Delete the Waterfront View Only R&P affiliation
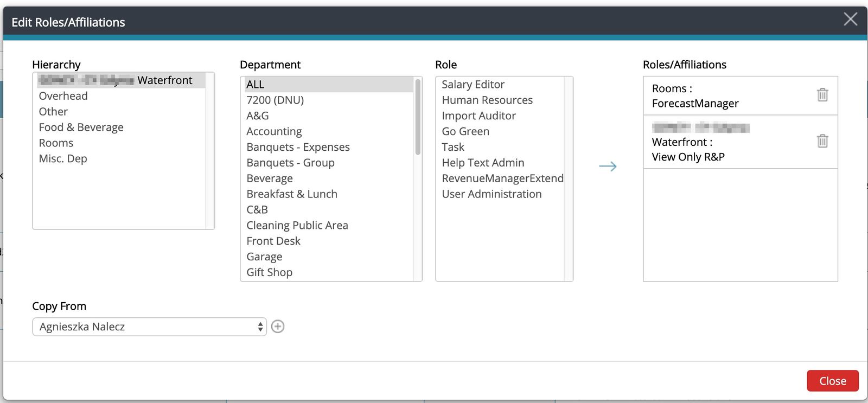Viewport: 868px width, 403px height. point(822,141)
